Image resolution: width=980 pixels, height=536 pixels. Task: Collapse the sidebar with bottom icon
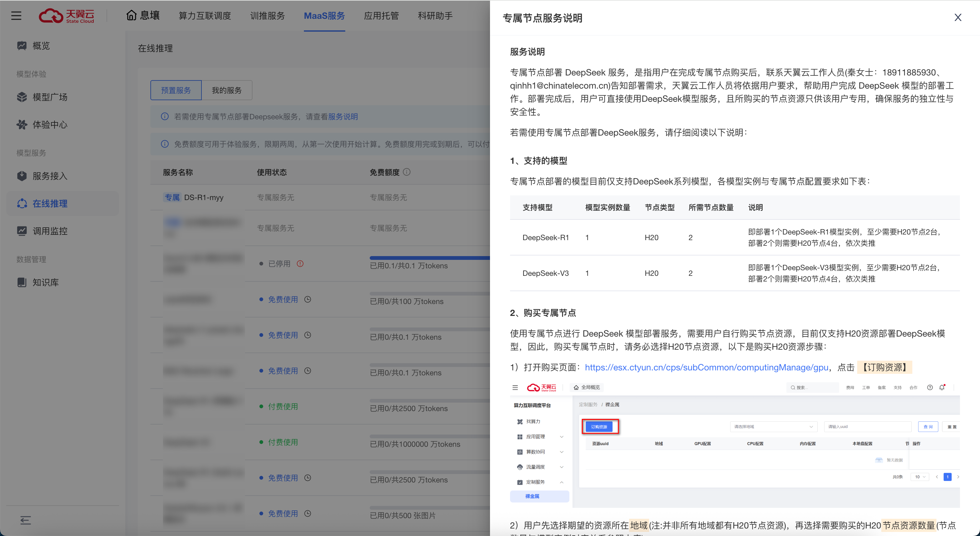(25, 520)
